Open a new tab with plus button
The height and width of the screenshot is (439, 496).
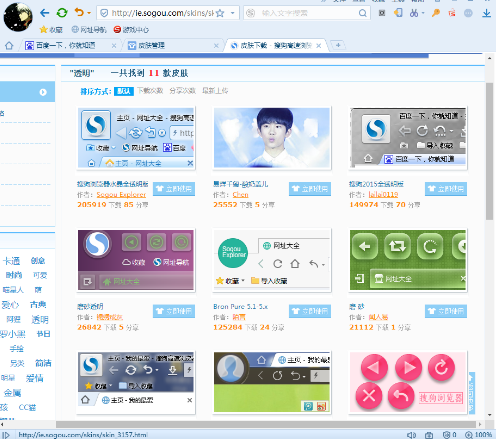pos(338,45)
